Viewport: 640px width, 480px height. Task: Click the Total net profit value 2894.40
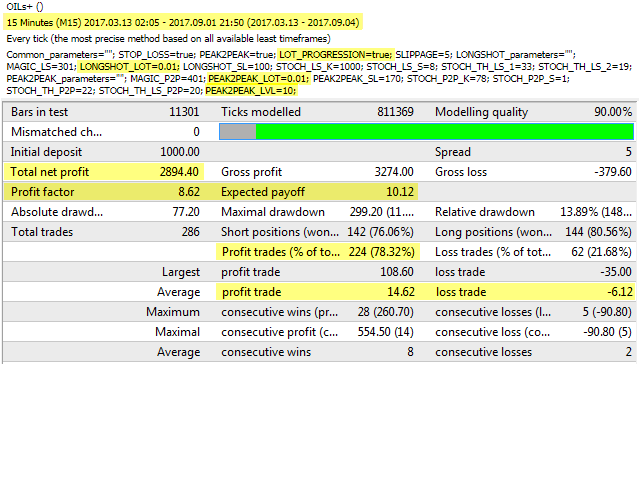(x=179, y=172)
